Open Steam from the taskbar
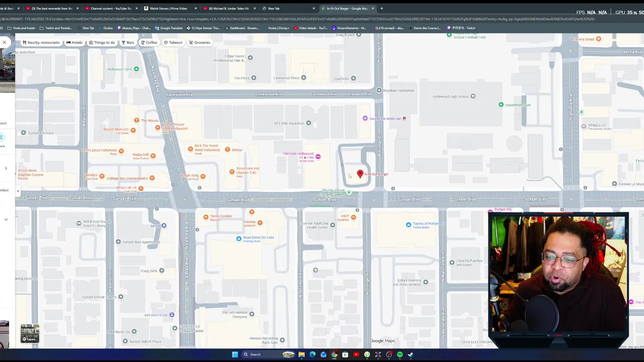Screen dimensions: 644x362 pyautogui.click(x=411, y=354)
